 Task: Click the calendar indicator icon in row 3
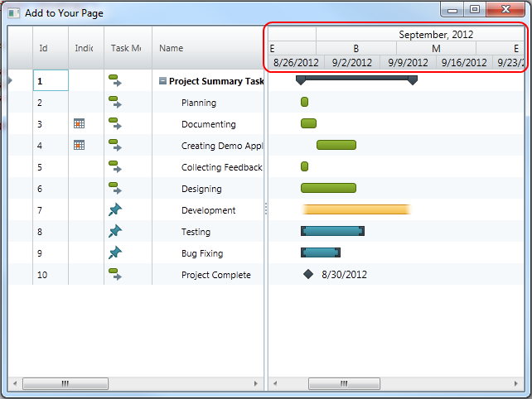[x=80, y=124]
